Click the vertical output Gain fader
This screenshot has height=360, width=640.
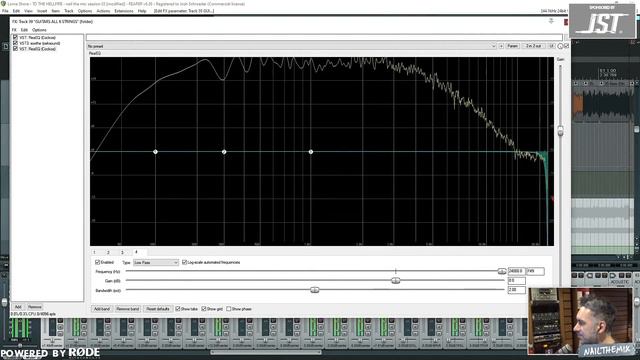click(x=560, y=131)
